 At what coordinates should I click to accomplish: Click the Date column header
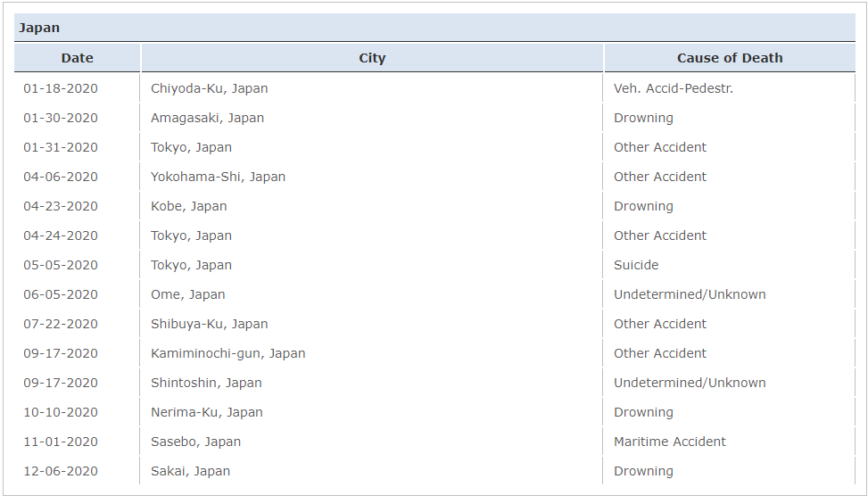[x=77, y=58]
